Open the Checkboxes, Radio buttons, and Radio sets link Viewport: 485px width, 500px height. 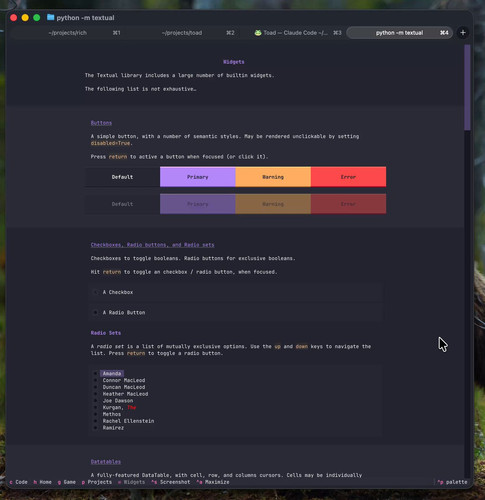tap(152, 245)
